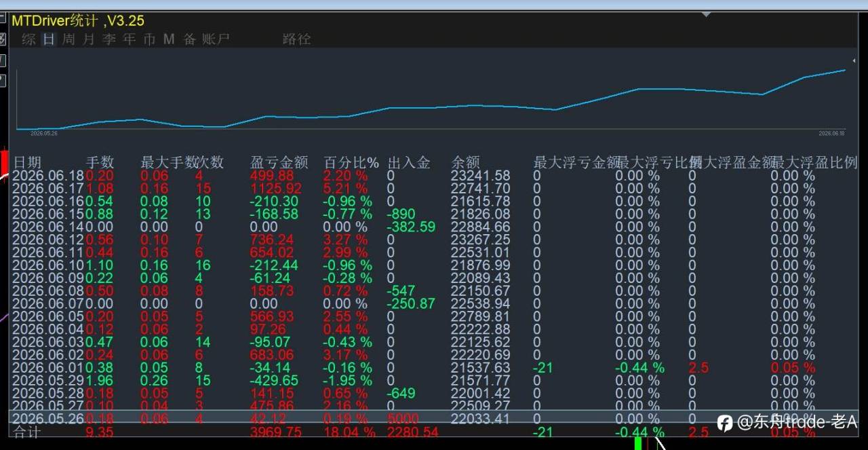
Task: Switch to the 综 summary tab
Action: point(28,39)
